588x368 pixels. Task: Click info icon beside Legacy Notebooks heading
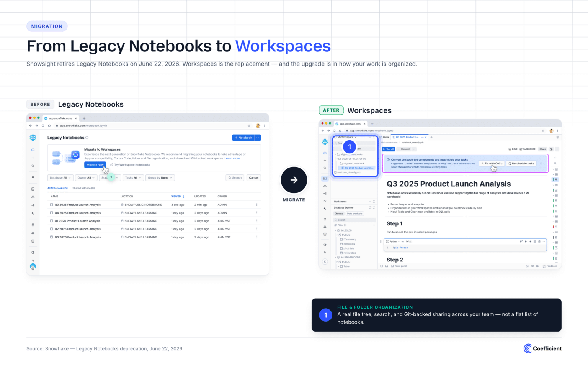(87, 138)
